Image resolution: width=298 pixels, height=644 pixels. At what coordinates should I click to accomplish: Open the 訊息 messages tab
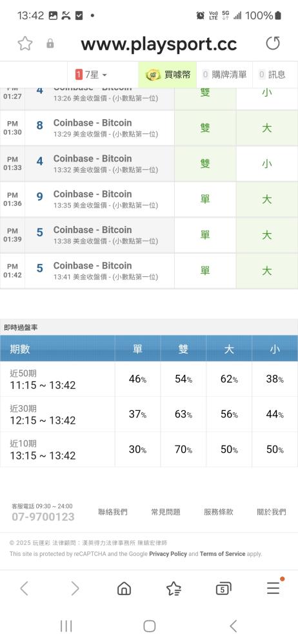click(272, 75)
